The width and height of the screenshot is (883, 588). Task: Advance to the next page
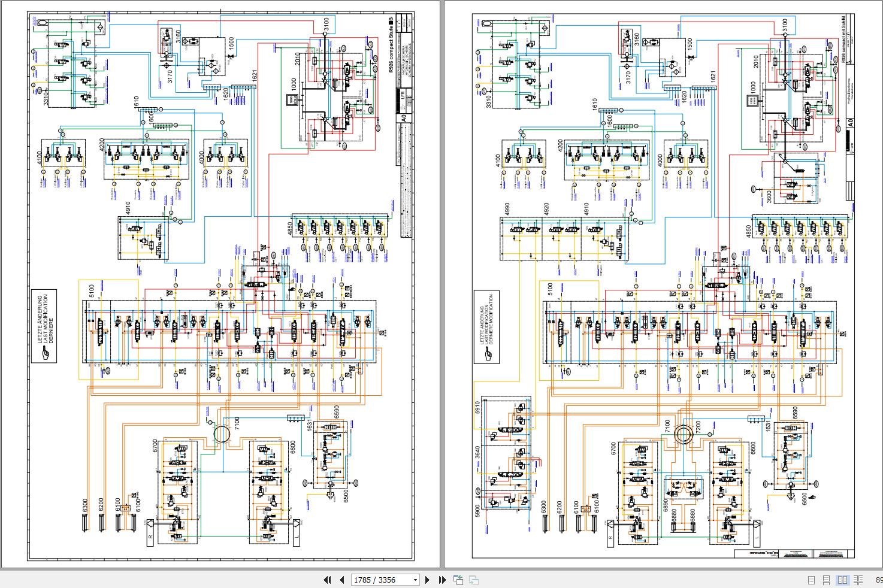click(x=427, y=580)
